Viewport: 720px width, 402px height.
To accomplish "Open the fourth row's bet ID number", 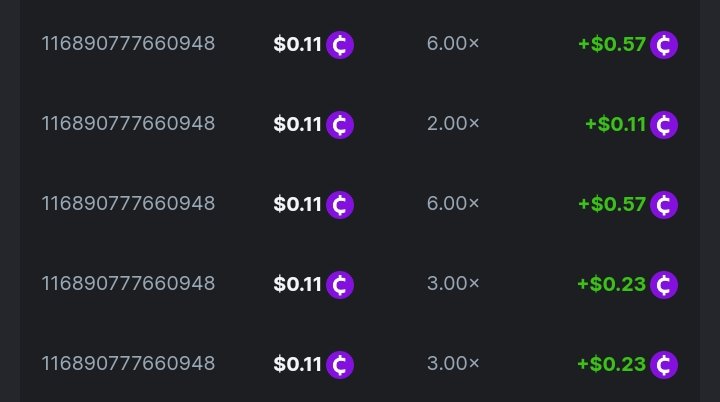I will pos(128,283).
